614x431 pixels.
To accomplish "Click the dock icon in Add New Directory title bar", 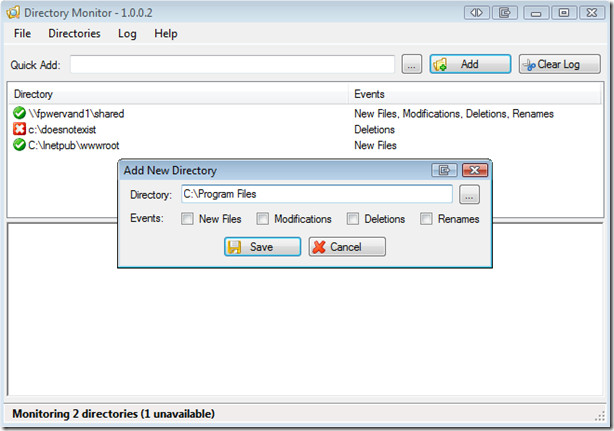I will [444, 170].
